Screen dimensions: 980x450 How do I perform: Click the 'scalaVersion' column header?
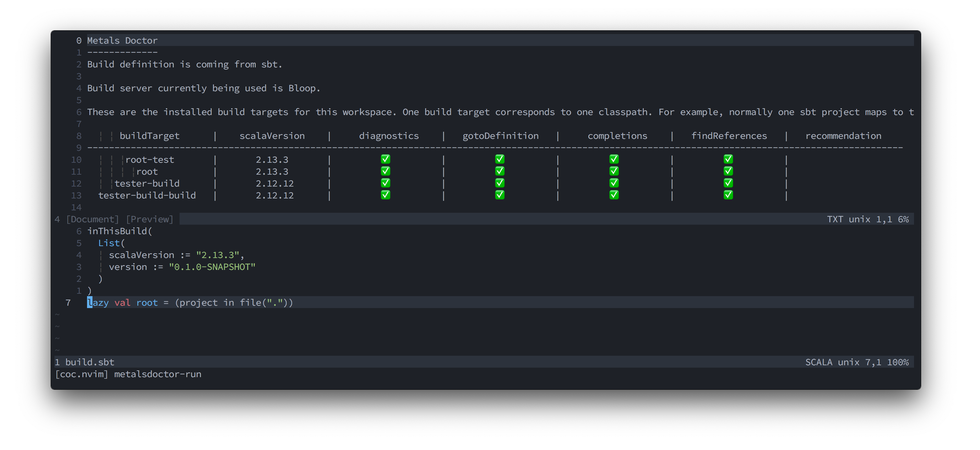coord(272,136)
